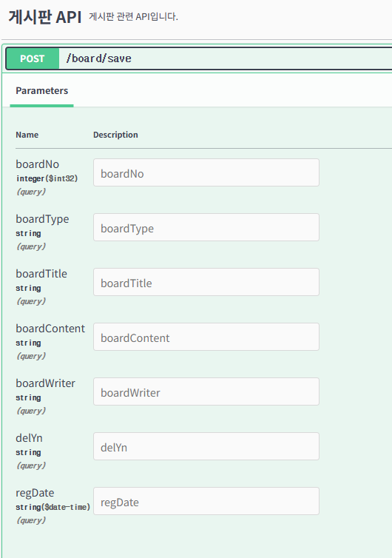The width and height of the screenshot is (392, 558).
Task: Select the 게시판 관련 API입니다. description text
Action: coord(133,17)
